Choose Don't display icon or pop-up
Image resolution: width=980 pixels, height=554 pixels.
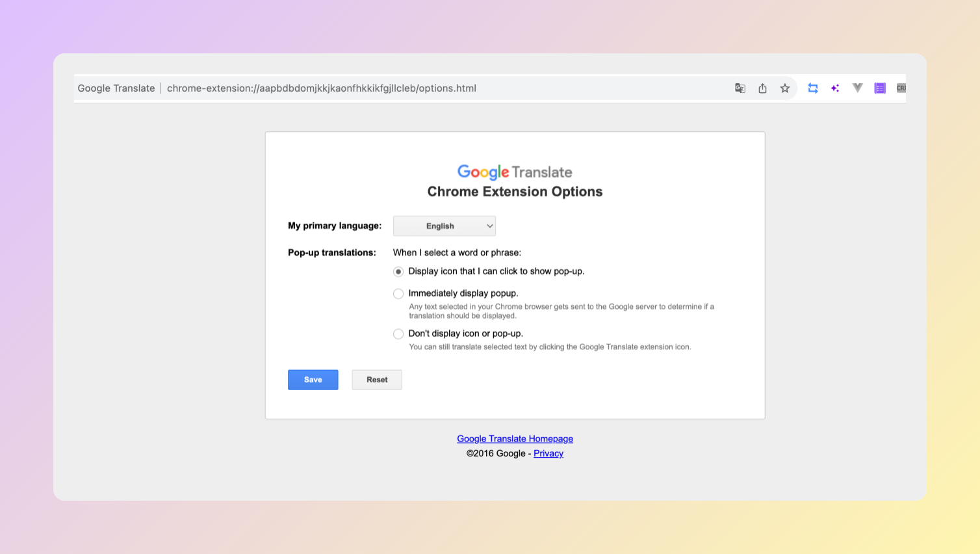click(398, 334)
